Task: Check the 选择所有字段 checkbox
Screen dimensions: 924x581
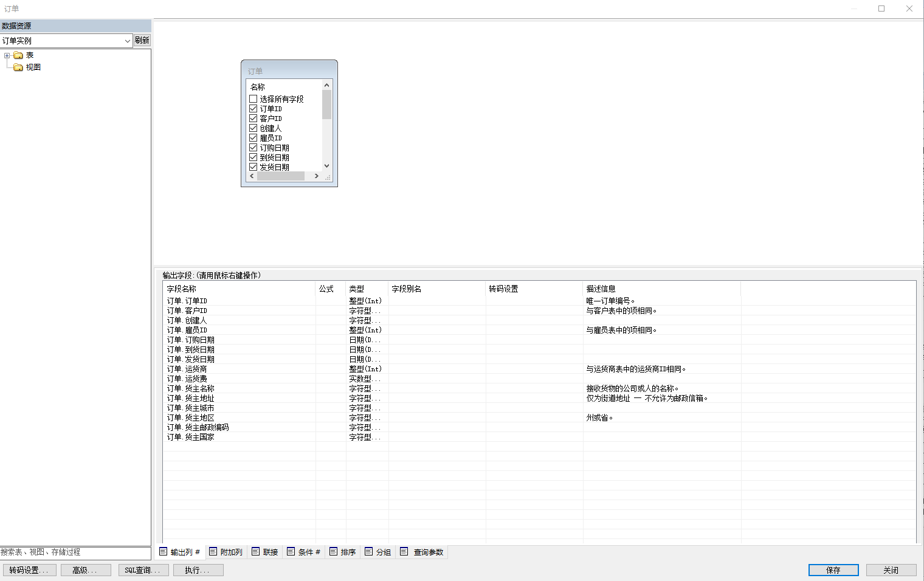Action: (253, 99)
